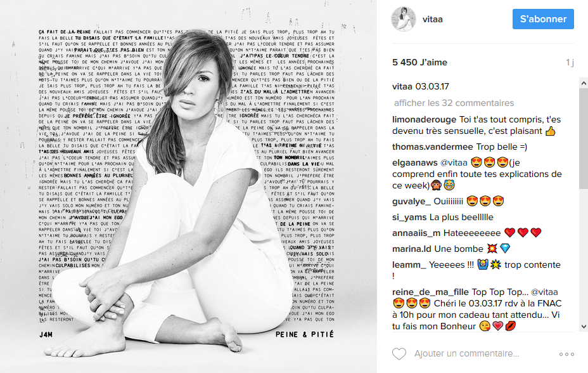Show all comments via afficher les 32 commentaires
This screenshot has width=588, height=373.
pos(454,103)
